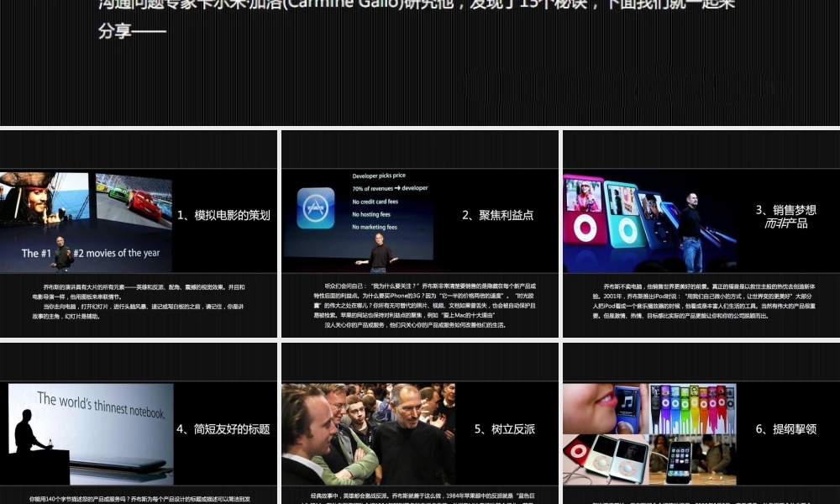This screenshot has height=504, width=840.
Task: Click 'No marketing fees' bullet in slide 2
Action: 374,227
